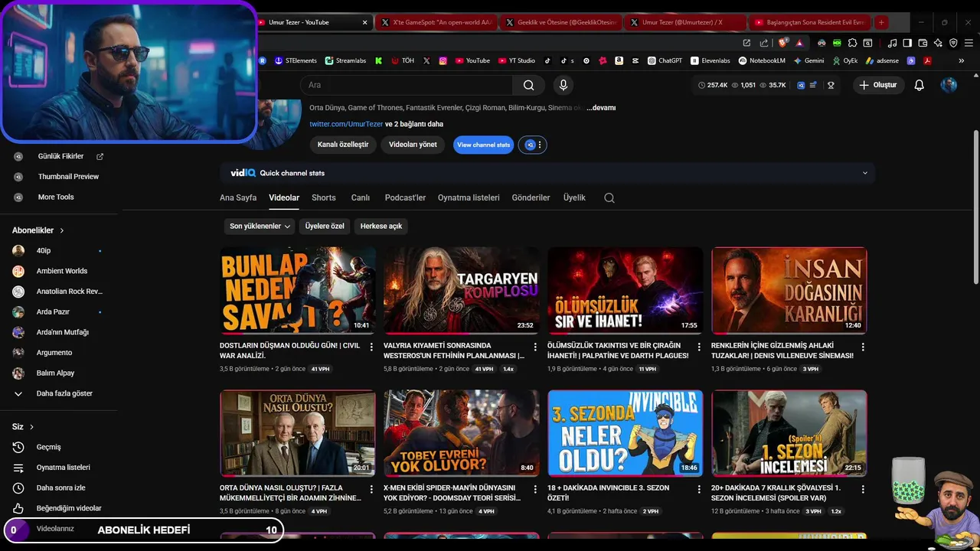The height and width of the screenshot is (551, 980).
Task: Switch to Üyelik channel tab
Action: [574, 197]
